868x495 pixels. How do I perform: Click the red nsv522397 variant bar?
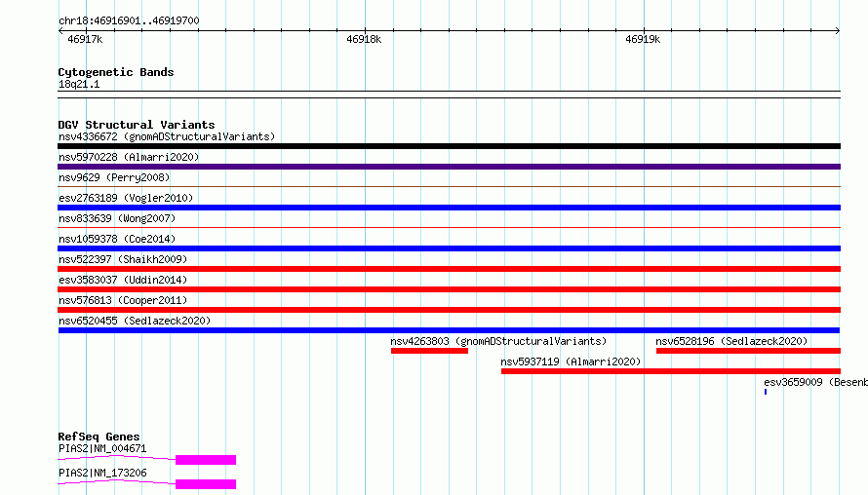[449, 269]
